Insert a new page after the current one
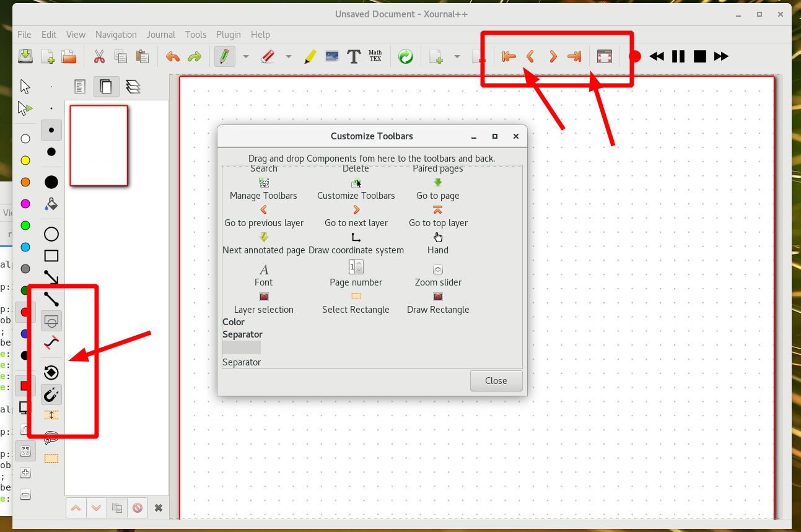Image resolution: width=801 pixels, height=532 pixels. (x=437, y=56)
